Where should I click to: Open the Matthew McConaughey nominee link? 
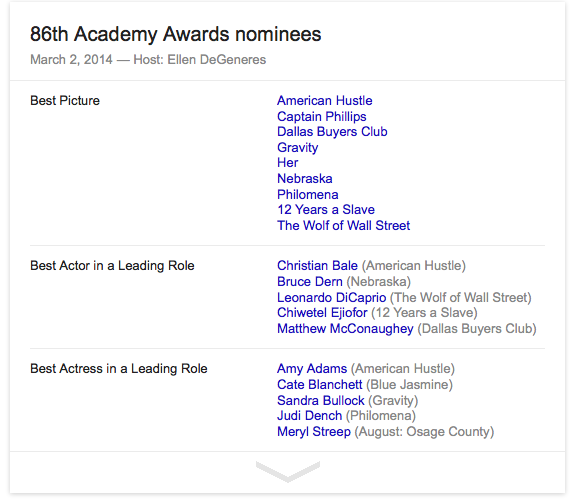[345, 328]
